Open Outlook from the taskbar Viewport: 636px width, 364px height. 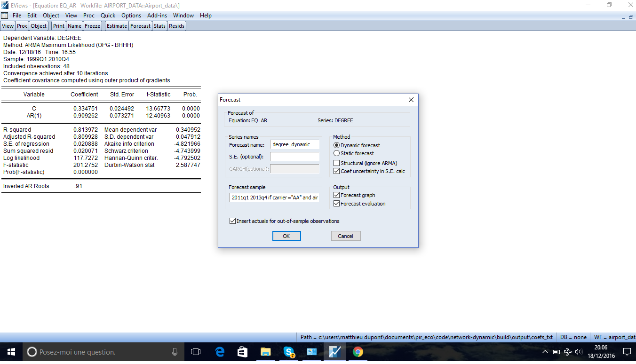pyautogui.click(x=312, y=352)
